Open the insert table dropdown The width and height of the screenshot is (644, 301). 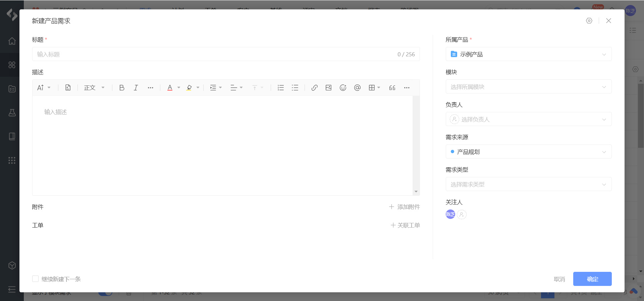pyautogui.click(x=374, y=88)
